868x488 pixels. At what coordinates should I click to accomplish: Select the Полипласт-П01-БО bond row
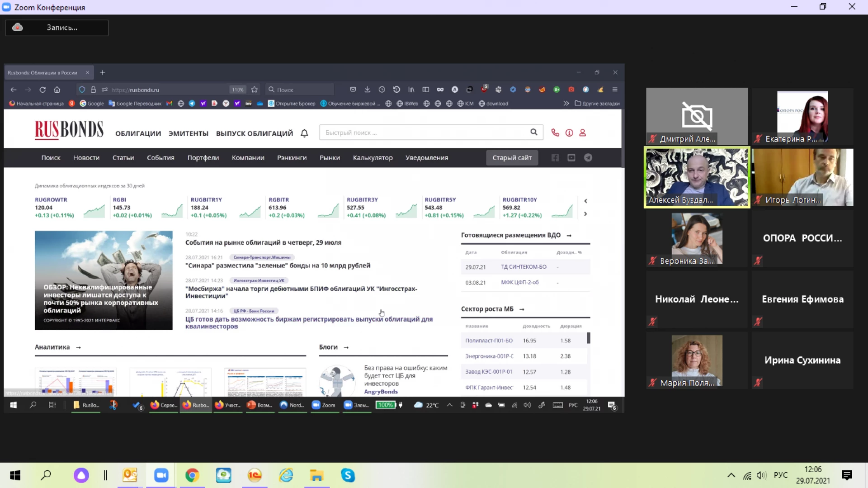[x=524, y=341]
